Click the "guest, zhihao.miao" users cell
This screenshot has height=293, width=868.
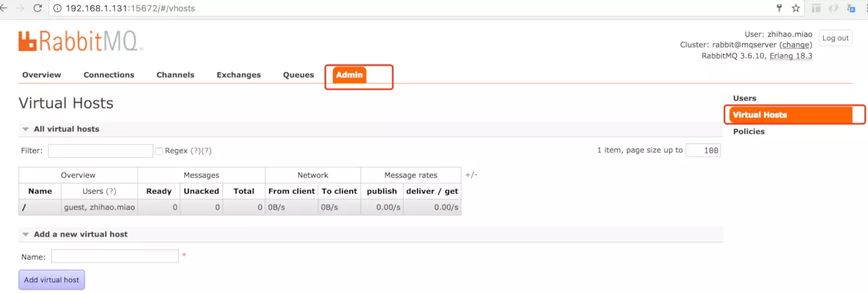100,208
